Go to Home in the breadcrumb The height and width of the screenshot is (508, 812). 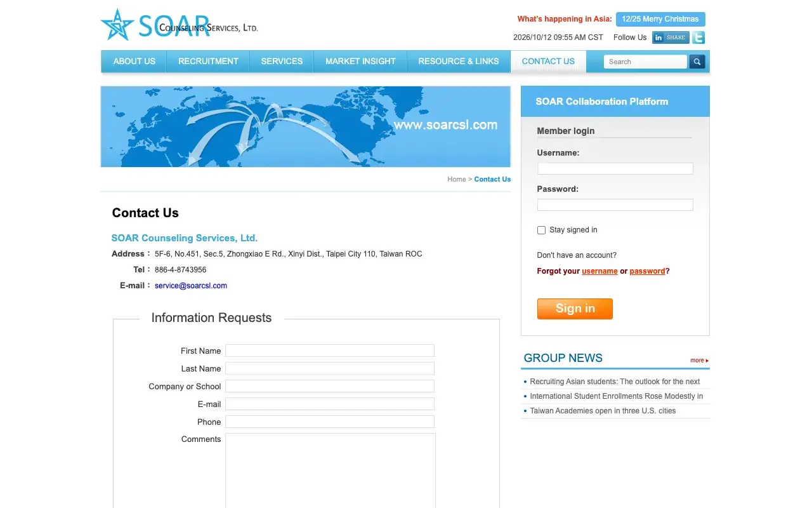(457, 179)
